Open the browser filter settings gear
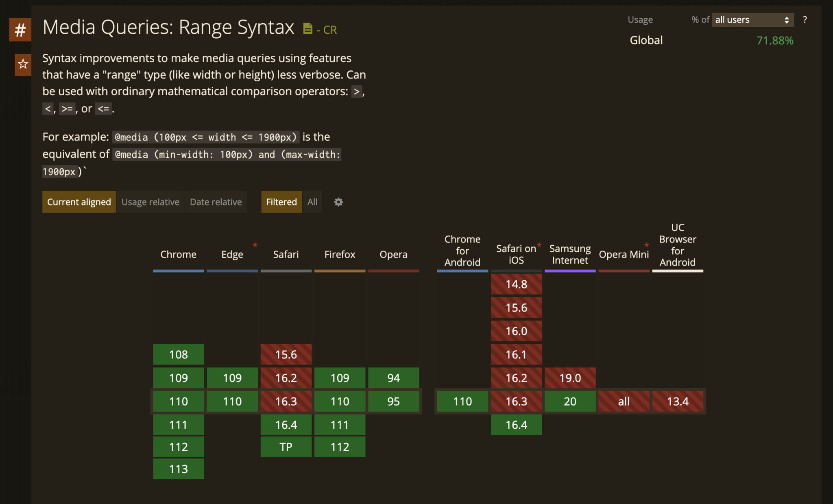This screenshot has width=833, height=504. pyautogui.click(x=338, y=202)
